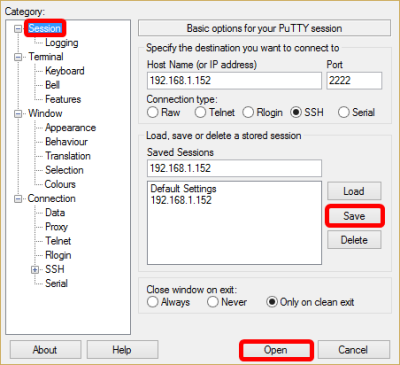Open the Behaviour settings
Image resolution: width=400 pixels, height=365 pixels.
(66, 142)
